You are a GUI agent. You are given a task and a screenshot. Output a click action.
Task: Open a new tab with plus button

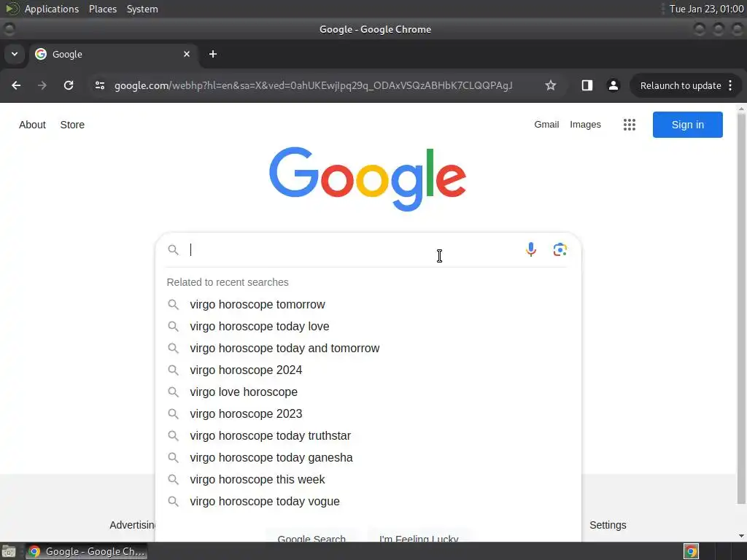[x=213, y=54]
